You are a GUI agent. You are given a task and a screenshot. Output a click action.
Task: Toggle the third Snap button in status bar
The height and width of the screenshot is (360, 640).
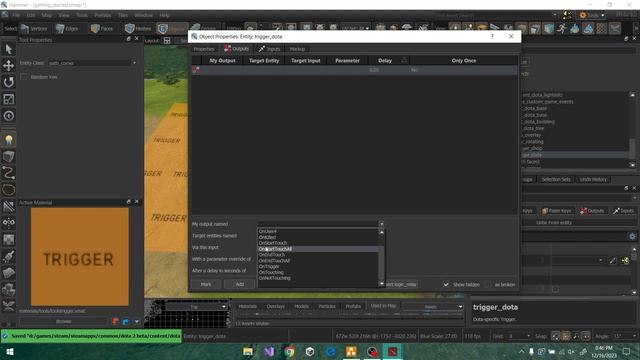pyautogui.click(x=576, y=336)
